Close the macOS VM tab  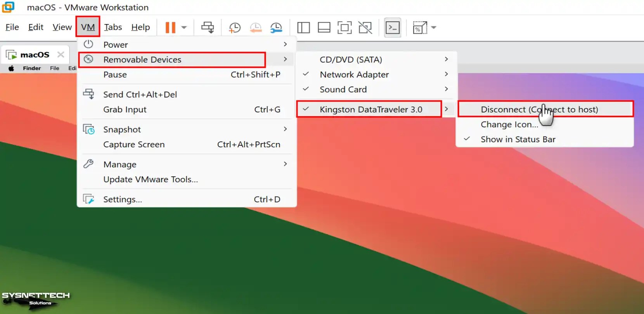click(x=61, y=55)
